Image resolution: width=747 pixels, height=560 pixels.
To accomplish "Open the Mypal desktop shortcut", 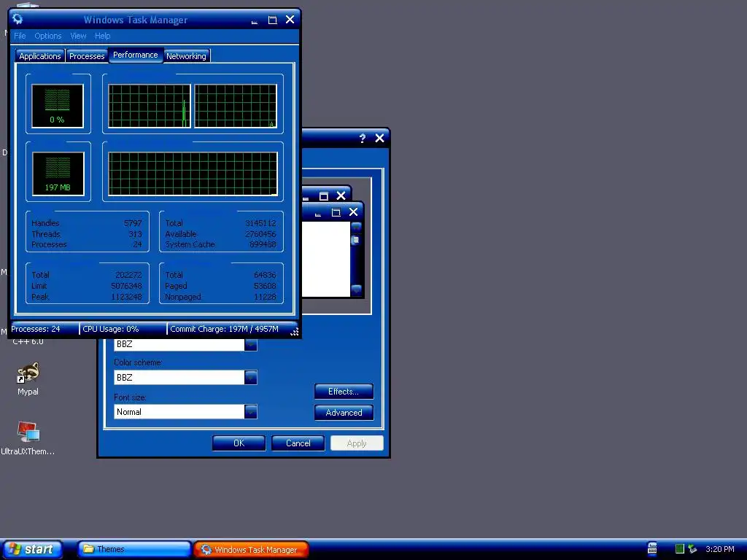I will tap(28, 378).
